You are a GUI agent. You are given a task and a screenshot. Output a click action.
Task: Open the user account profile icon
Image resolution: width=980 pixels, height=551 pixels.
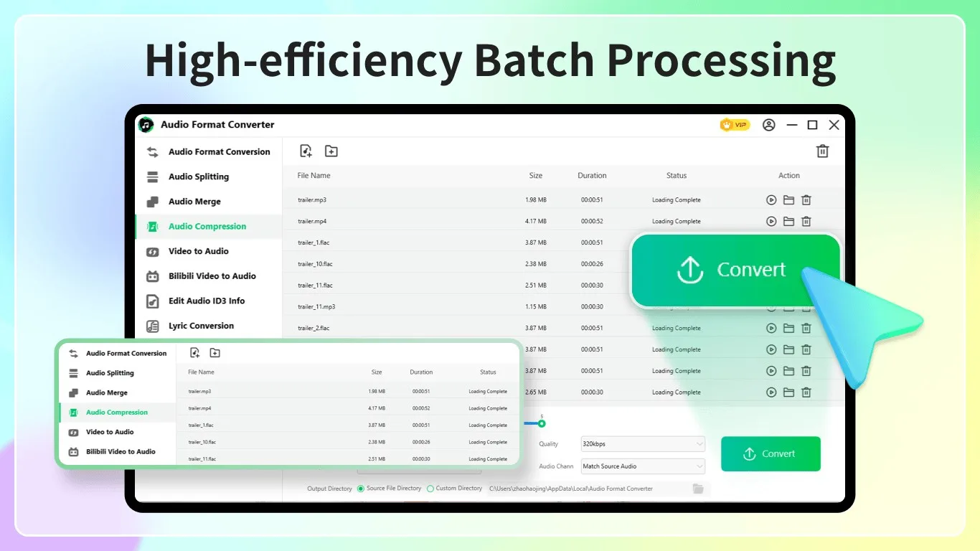[x=769, y=125]
